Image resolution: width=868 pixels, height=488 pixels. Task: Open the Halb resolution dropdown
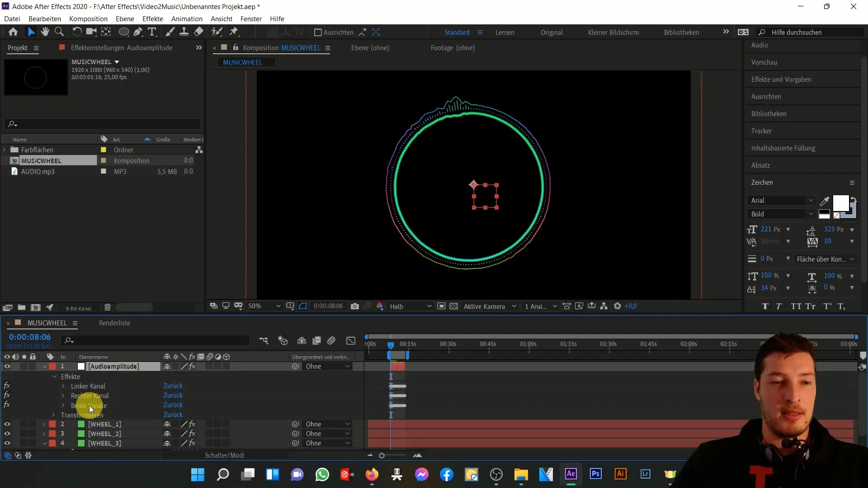point(410,306)
